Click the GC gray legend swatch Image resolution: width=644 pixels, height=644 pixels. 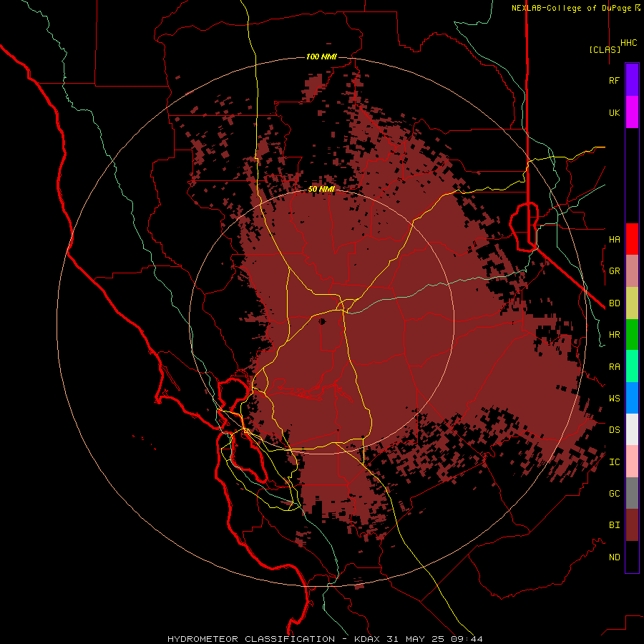(x=632, y=493)
